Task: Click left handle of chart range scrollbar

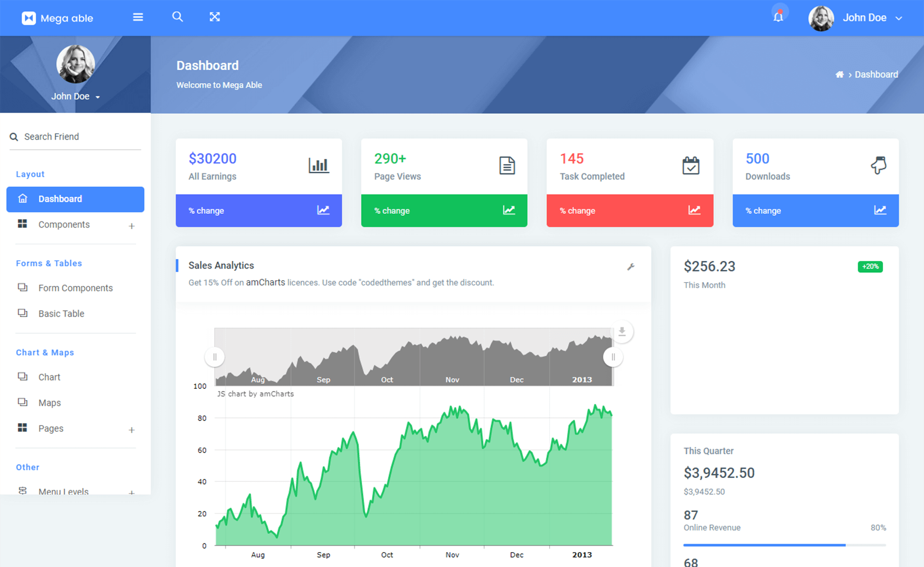Action: pyautogui.click(x=215, y=357)
